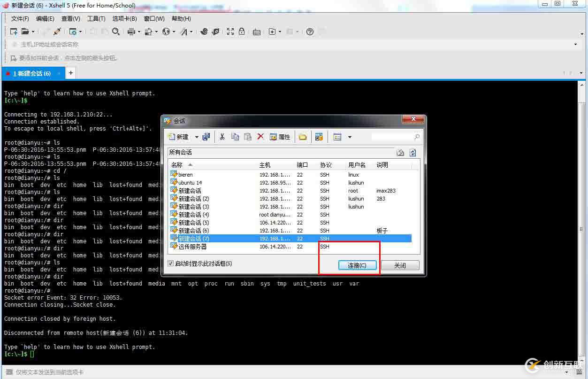Select the '新建会话 (7)' session row
588x379 pixels.
click(290, 239)
